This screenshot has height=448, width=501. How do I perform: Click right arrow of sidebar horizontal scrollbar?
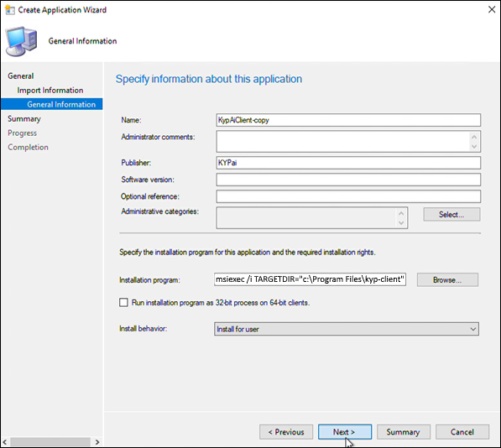coord(97,442)
